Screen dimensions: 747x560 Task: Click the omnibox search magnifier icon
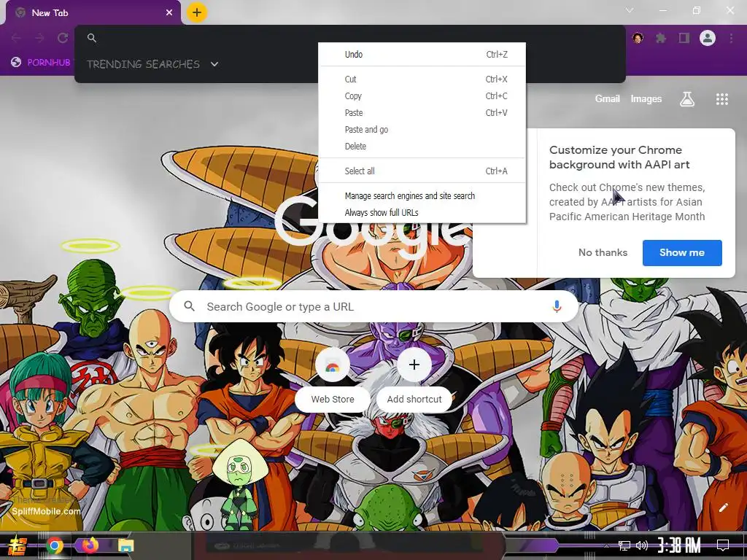92,38
